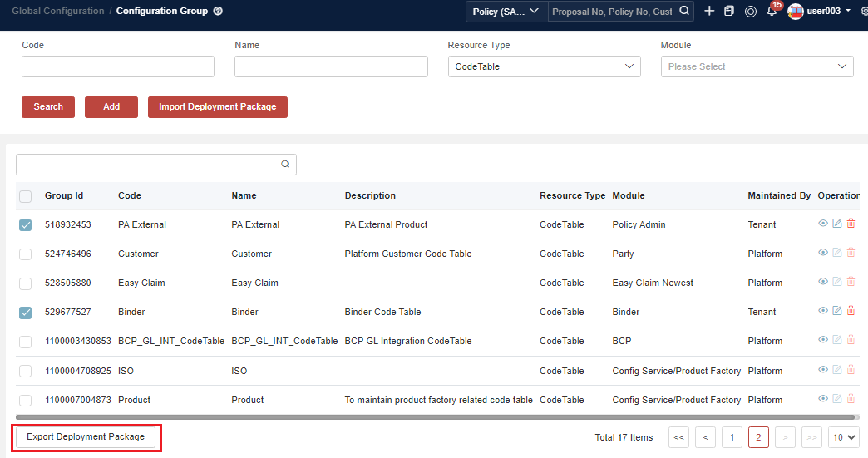The image size is (868, 458).
Task: Click the clipboard document icon in header
Action: (729, 12)
